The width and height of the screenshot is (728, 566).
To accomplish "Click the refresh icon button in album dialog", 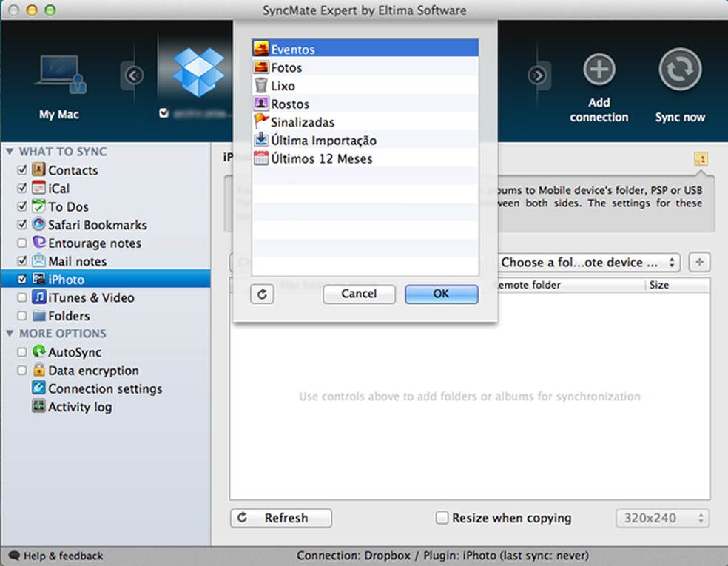I will (x=262, y=294).
